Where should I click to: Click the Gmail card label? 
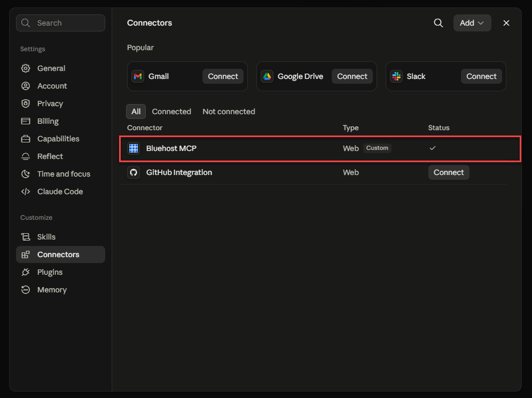[x=159, y=76]
